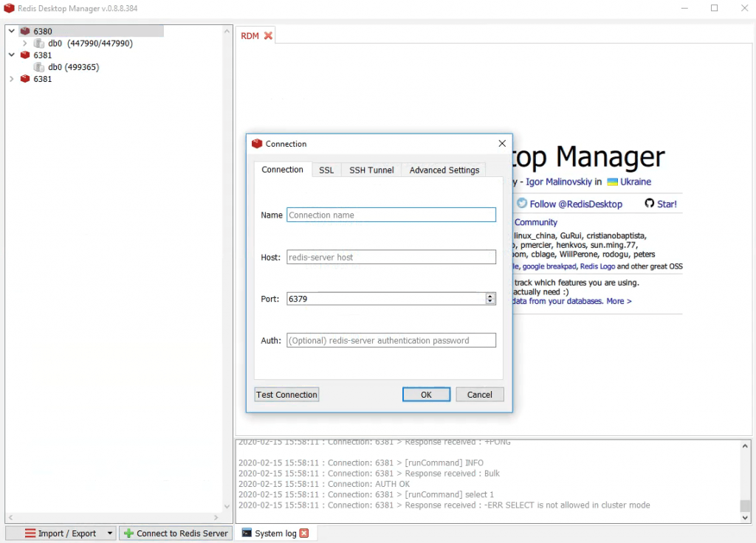Select the db0 (447990/447990) tree row
This screenshot has width=756, height=543.
point(90,44)
